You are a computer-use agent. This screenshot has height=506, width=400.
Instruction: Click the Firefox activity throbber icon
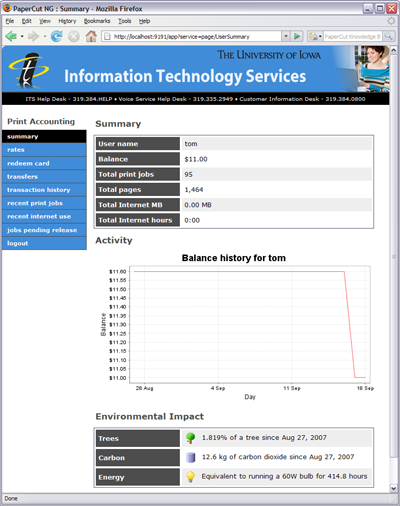click(391, 21)
